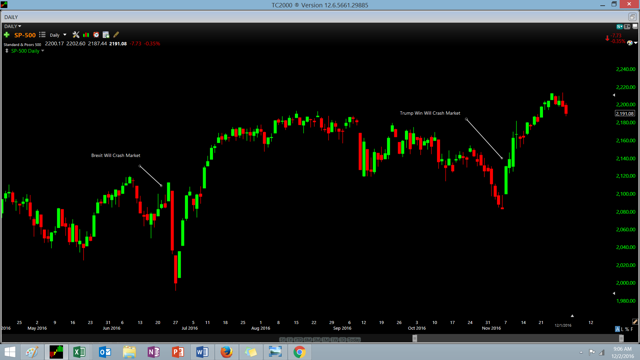Click the chart time range slider handle

(x=415, y=338)
